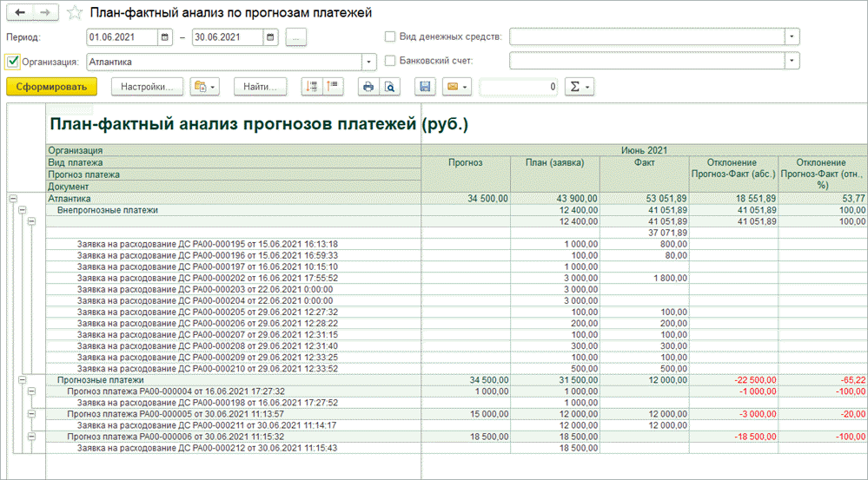Screen dimensions: 868x480
Task: Open the Настройки... dialog
Action: click(x=148, y=87)
